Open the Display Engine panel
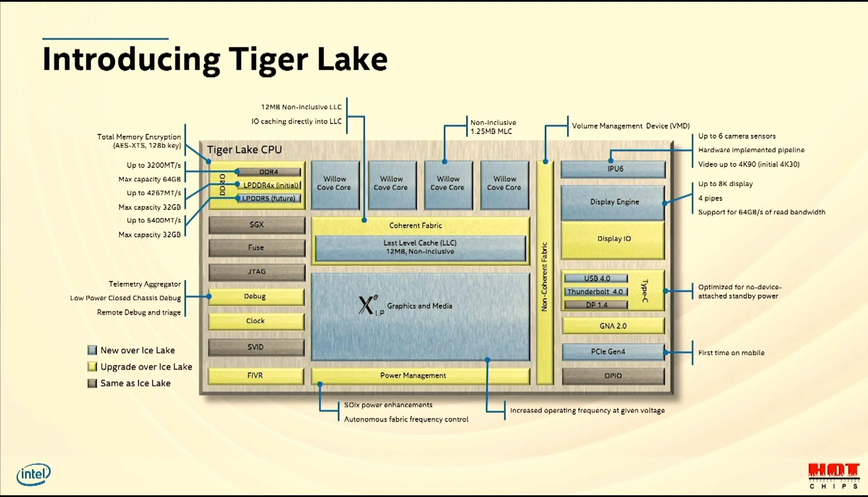868x497 pixels. coord(614,202)
